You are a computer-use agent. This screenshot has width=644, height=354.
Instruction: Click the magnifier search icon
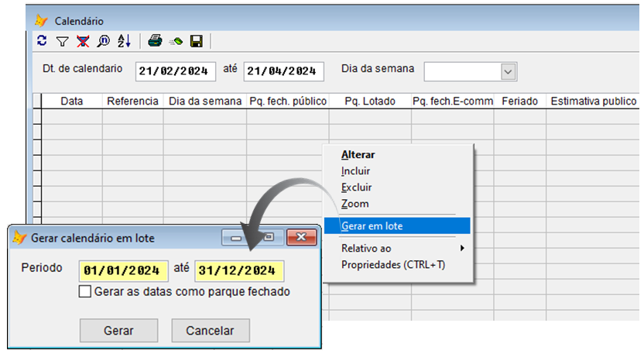point(104,41)
